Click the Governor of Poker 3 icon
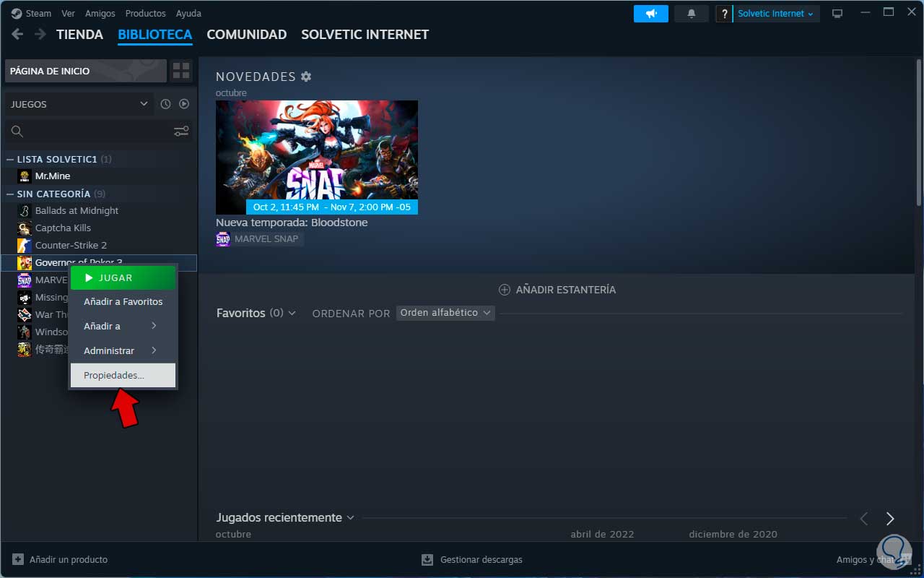The height and width of the screenshot is (578, 924). (25, 262)
